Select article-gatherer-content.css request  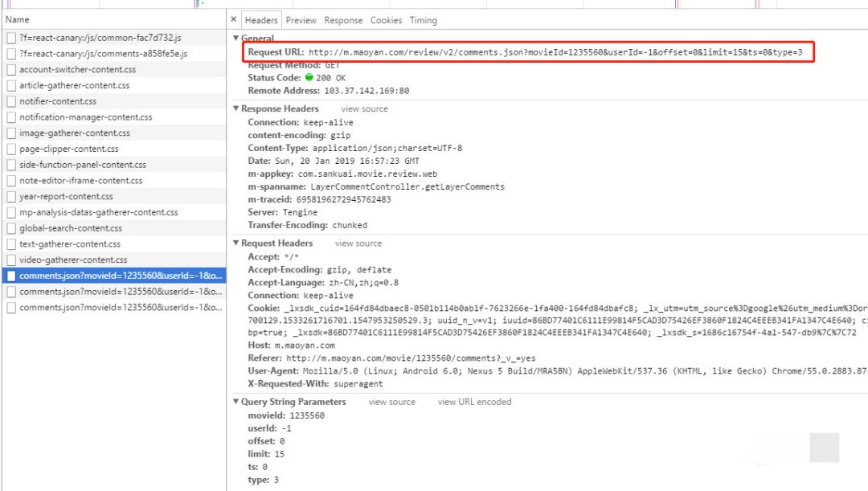[x=113, y=85]
